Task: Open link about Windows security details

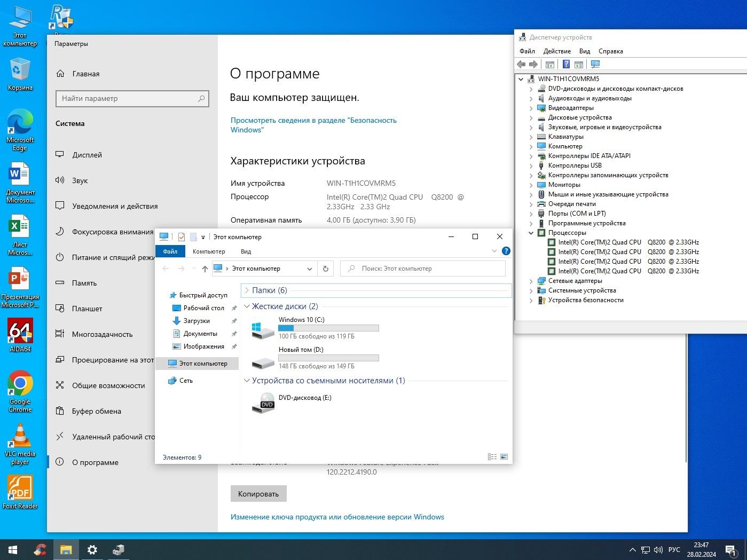Action: click(313, 125)
